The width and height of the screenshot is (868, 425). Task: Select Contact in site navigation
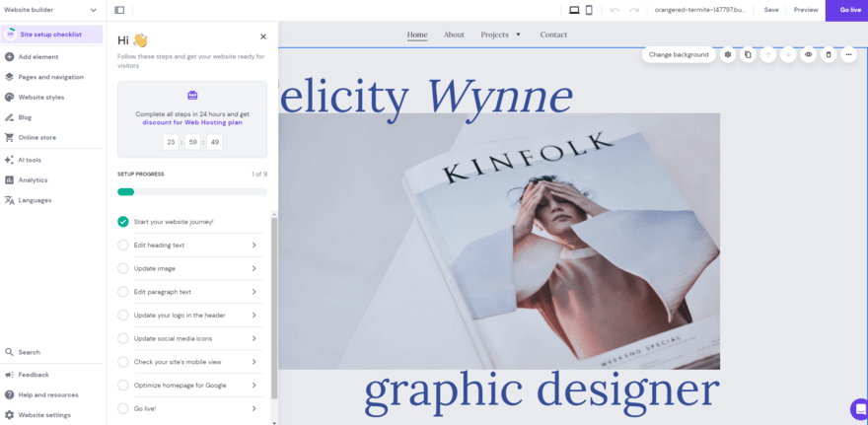click(553, 35)
